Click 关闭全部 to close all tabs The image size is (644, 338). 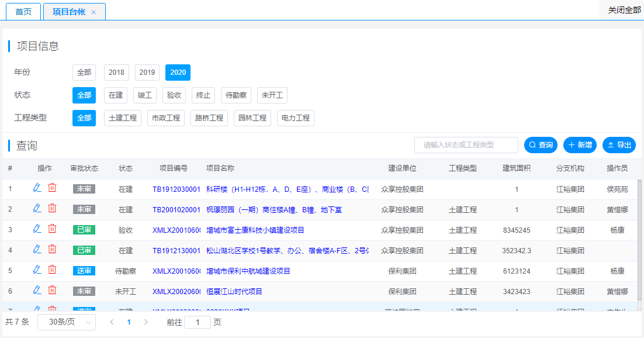point(624,11)
